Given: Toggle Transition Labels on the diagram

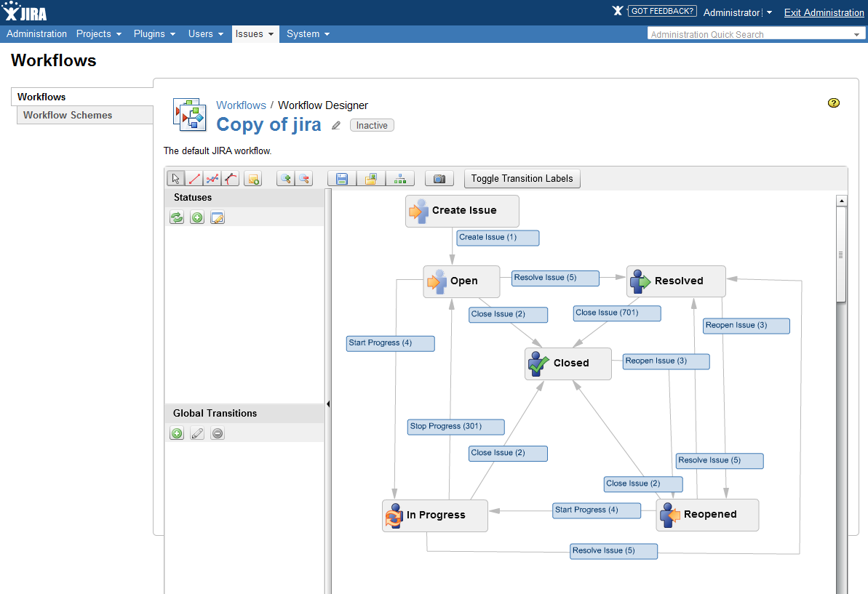Looking at the screenshot, I should point(522,179).
